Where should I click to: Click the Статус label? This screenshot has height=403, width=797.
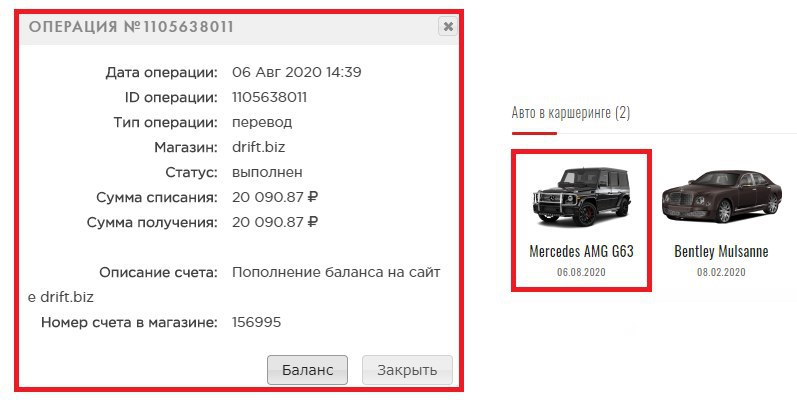click(192, 172)
